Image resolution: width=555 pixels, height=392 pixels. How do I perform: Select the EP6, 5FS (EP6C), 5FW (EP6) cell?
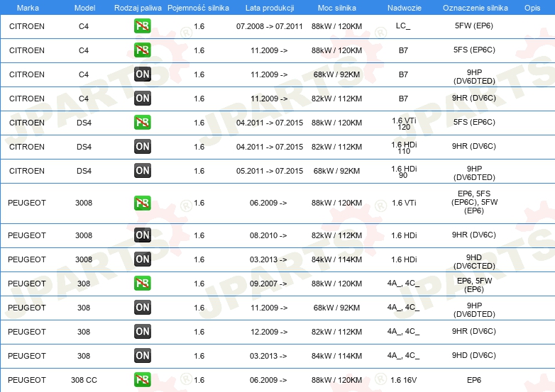coord(474,202)
